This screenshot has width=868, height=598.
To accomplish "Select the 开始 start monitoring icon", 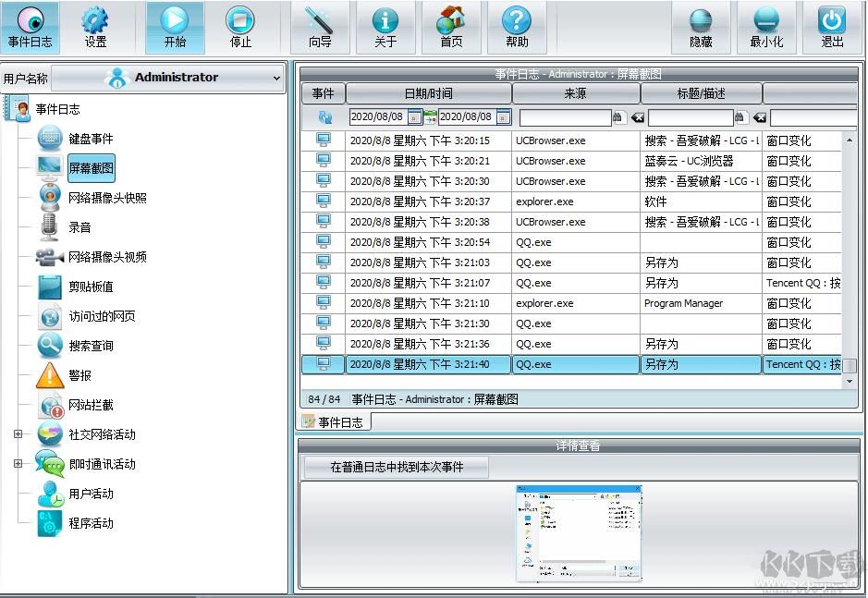I will point(174,26).
